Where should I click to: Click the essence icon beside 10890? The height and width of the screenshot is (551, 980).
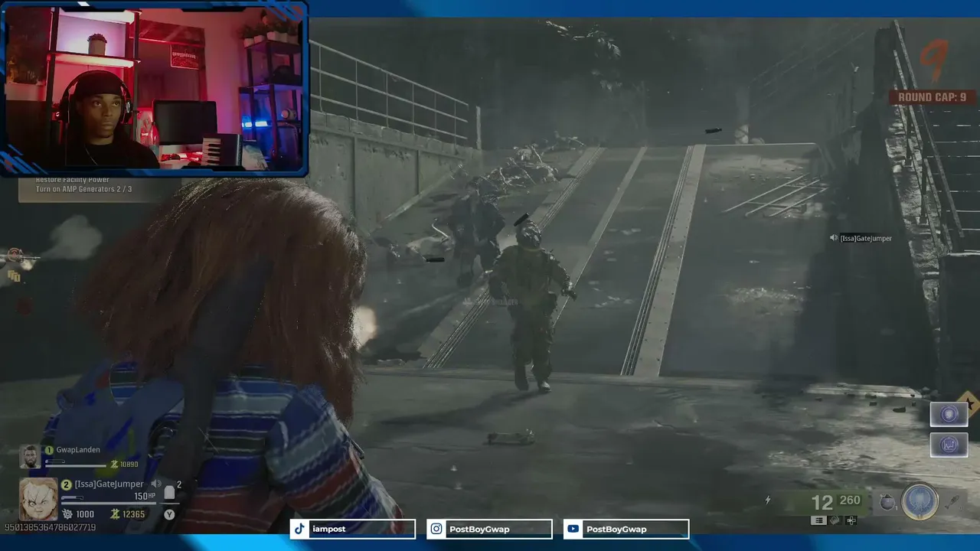(x=114, y=464)
